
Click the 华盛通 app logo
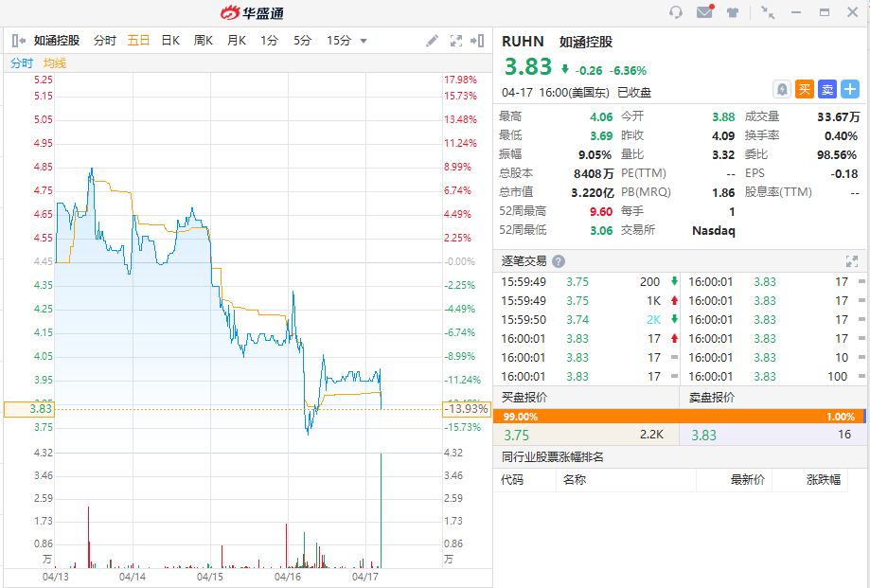click(x=253, y=12)
